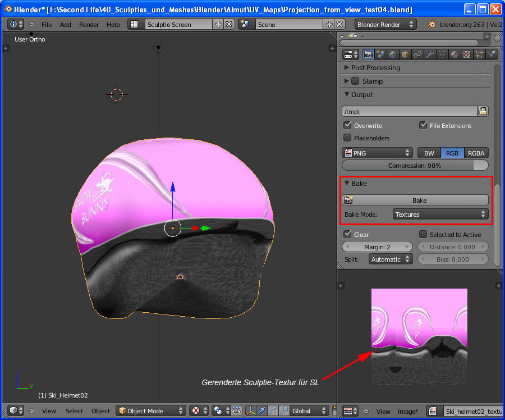The image size is (505, 420).
Task: Open Object properties cube icon
Action: [405, 54]
